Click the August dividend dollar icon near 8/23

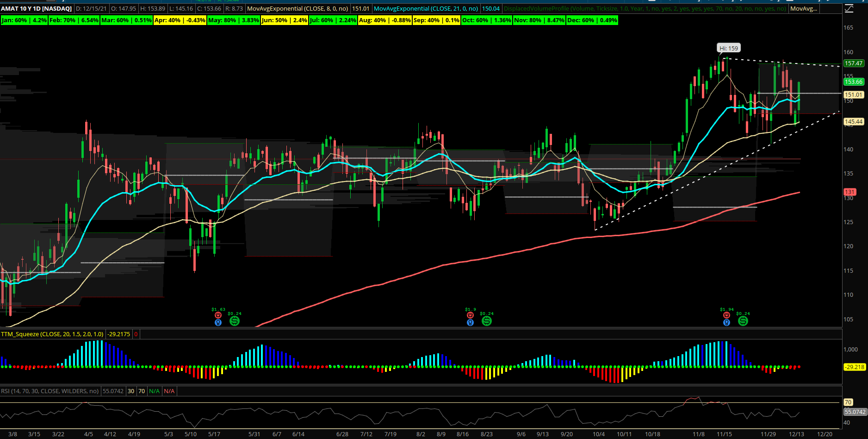(x=487, y=320)
